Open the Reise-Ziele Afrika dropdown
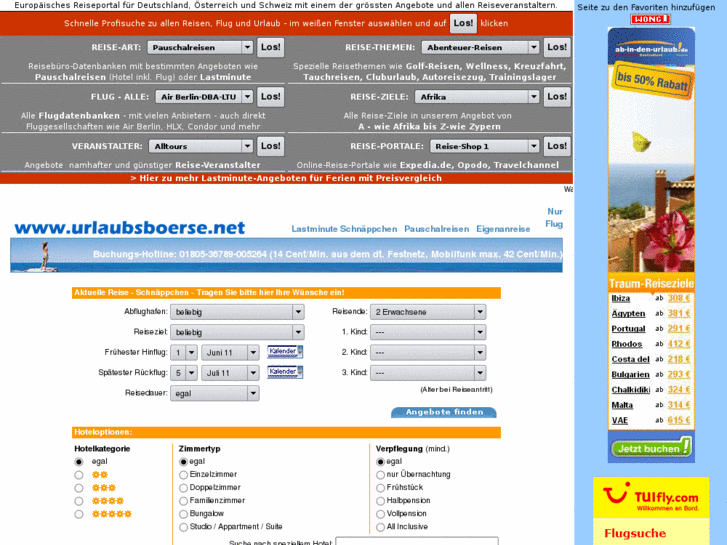Screen dimensions: 727x545 pos(477,97)
